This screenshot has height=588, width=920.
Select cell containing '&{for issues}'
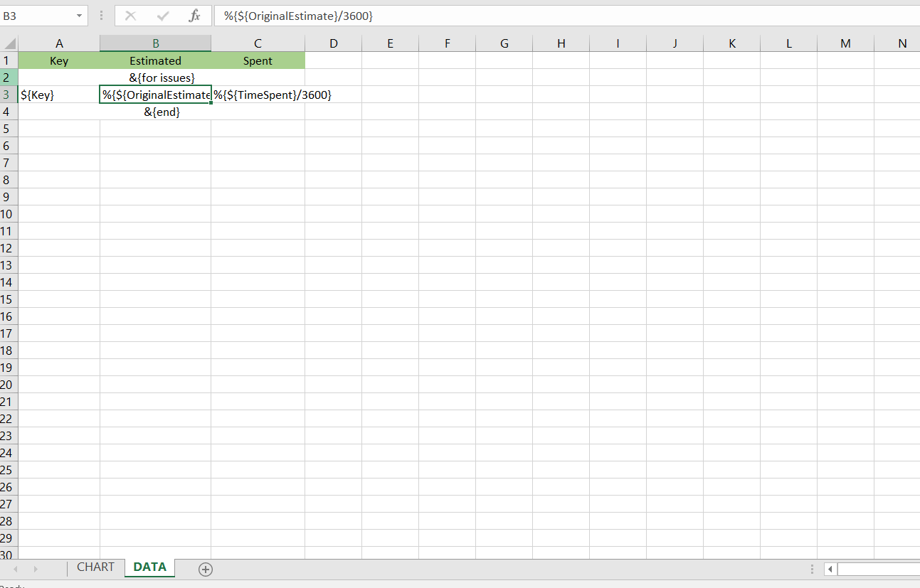(x=155, y=77)
